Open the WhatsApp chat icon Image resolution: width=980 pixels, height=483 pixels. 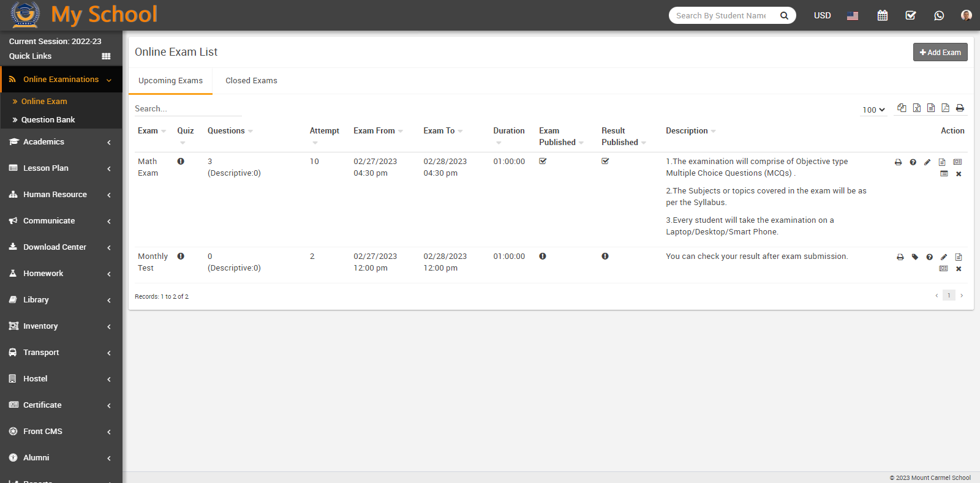click(939, 15)
